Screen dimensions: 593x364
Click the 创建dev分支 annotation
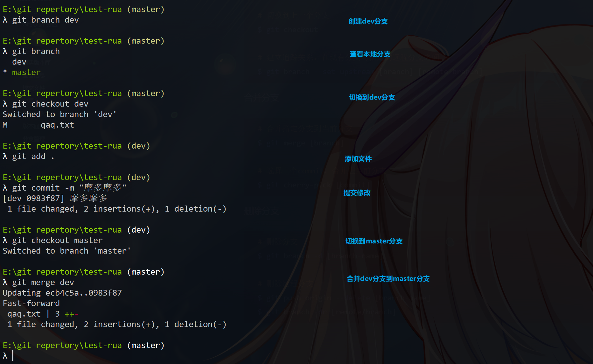click(368, 21)
